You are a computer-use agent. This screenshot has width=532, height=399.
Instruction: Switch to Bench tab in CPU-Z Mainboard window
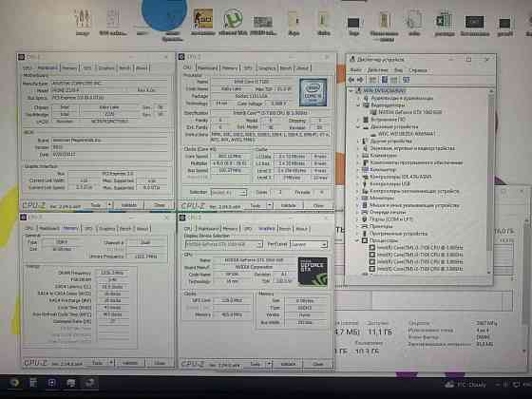pos(124,68)
